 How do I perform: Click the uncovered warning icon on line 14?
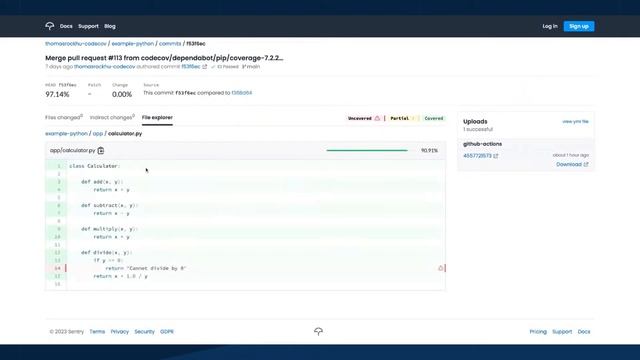point(440,268)
